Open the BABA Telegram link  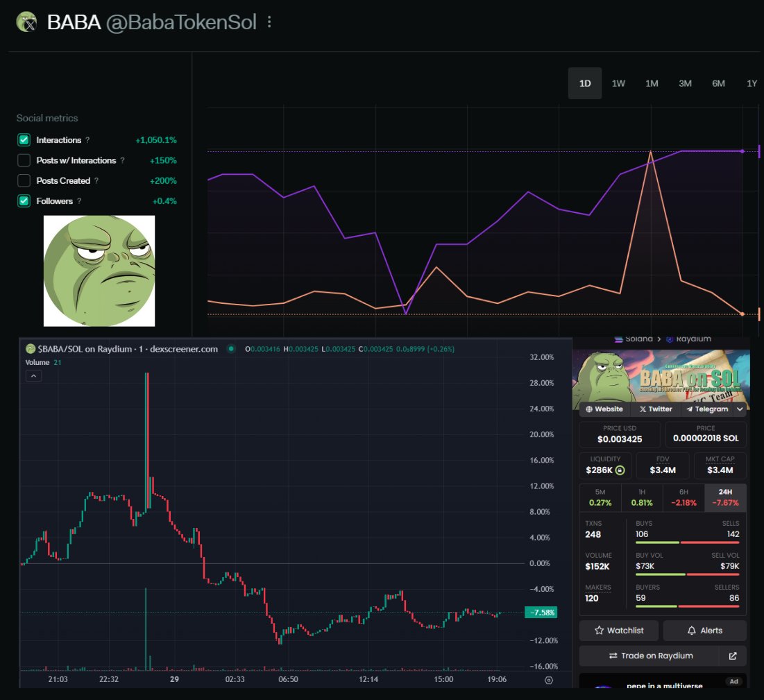707,409
